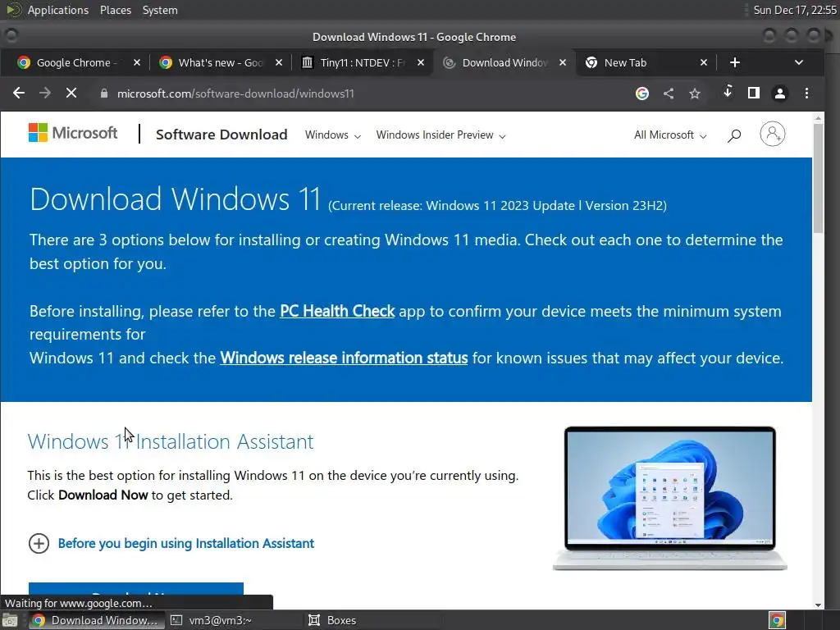Sign in via the account avatar icon
The image size is (840, 630).
(x=773, y=134)
